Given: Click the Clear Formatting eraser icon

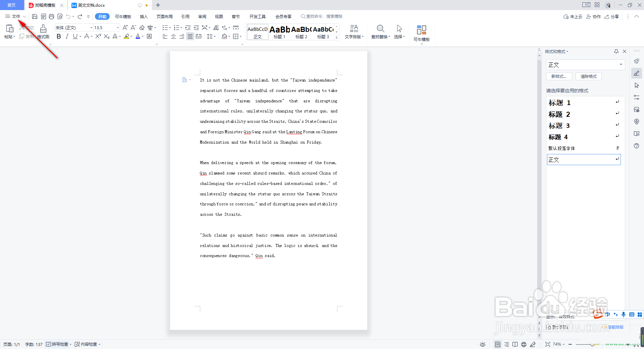Looking at the screenshot, I should (x=142, y=28).
